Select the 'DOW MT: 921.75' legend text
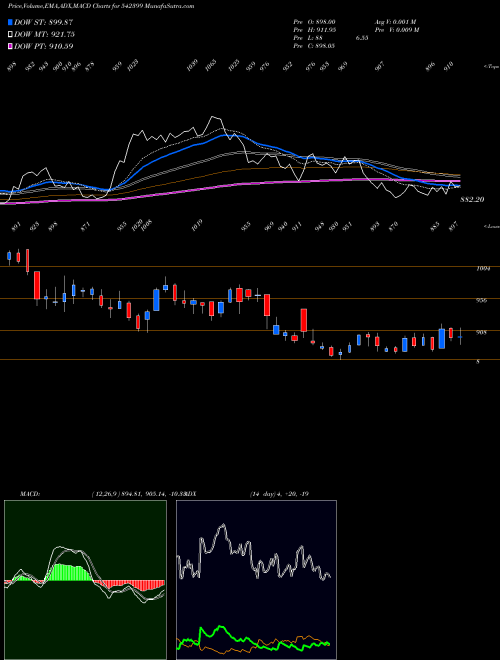Image resolution: width=500 pixels, height=660 pixels. (x=45, y=34)
